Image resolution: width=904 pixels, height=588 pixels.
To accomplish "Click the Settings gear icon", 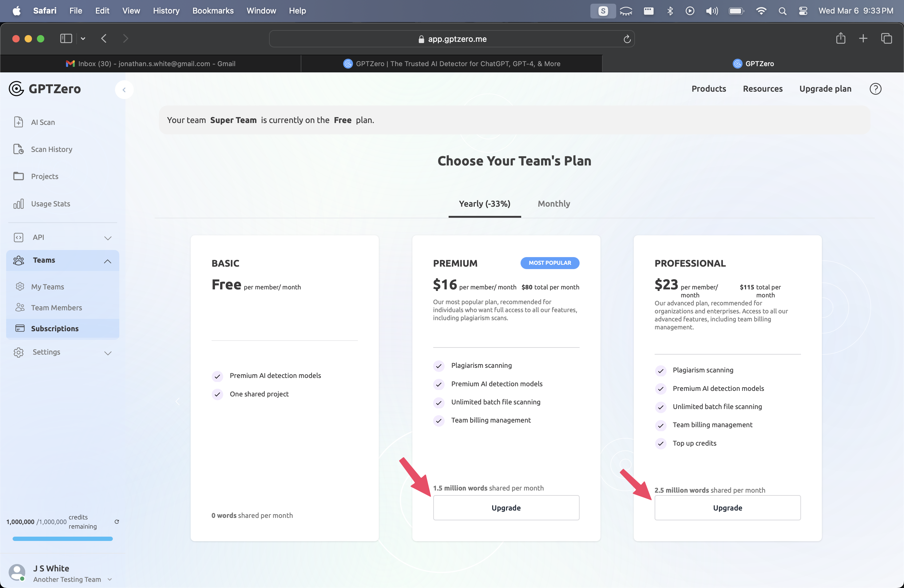I will tap(18, 352).
